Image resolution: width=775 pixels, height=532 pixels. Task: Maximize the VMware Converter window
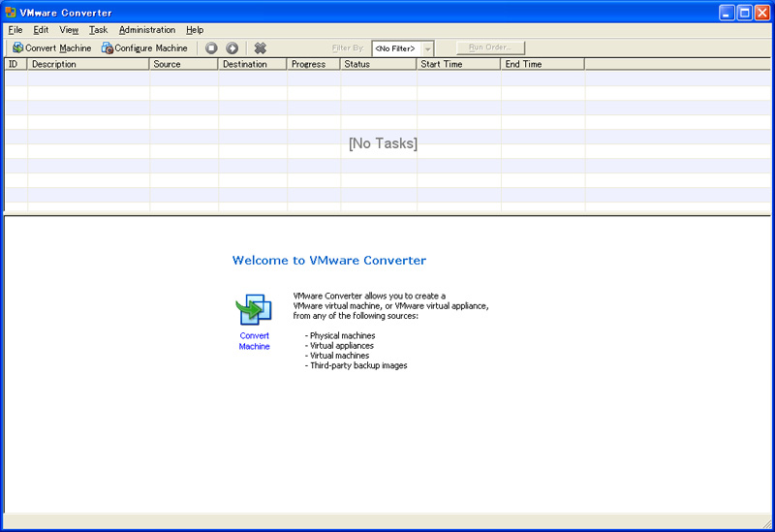744,13
